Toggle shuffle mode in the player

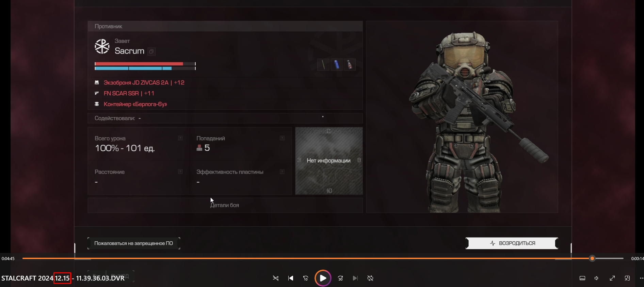click(276, 278)
